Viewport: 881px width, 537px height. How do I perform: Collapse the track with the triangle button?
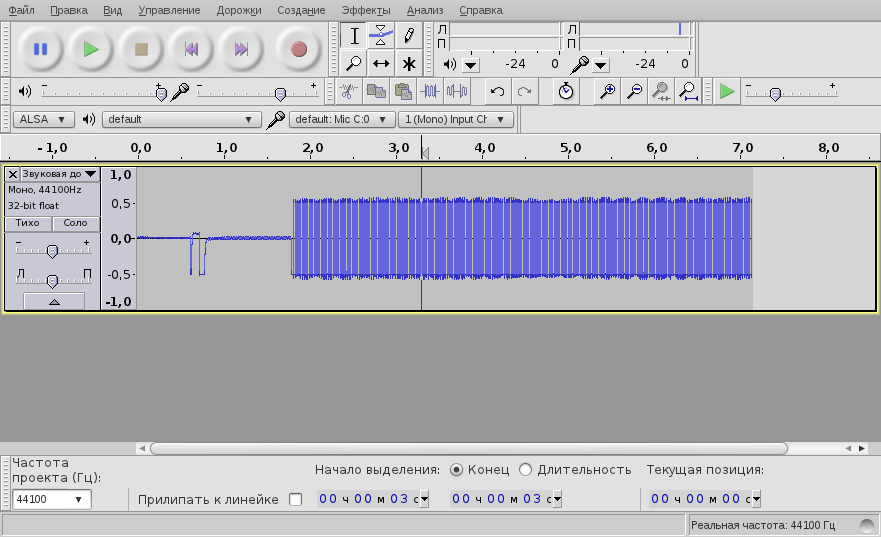tap(54, 302)
